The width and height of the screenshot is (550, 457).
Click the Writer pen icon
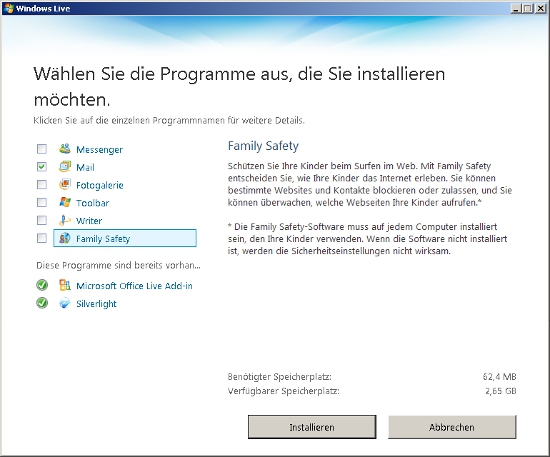pos(65,220)
